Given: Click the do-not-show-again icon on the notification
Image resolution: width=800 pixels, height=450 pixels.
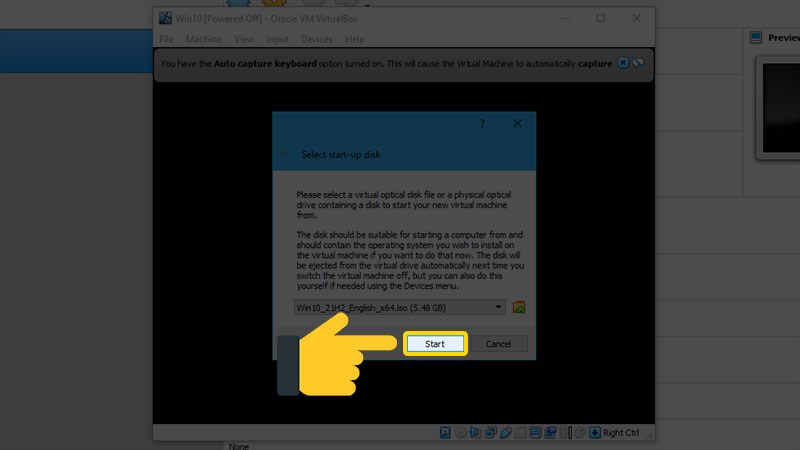Looking at the screenshot, I should (x=638, y=63).
